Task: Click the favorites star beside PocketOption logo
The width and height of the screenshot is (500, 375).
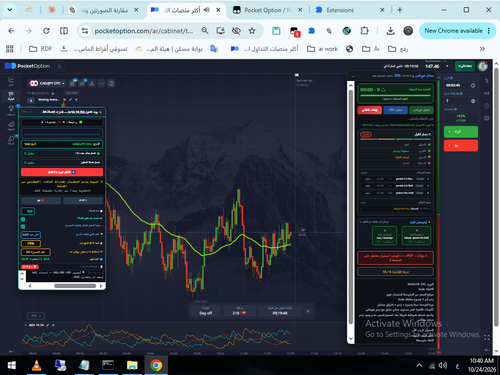Action: tap(60, 66)
